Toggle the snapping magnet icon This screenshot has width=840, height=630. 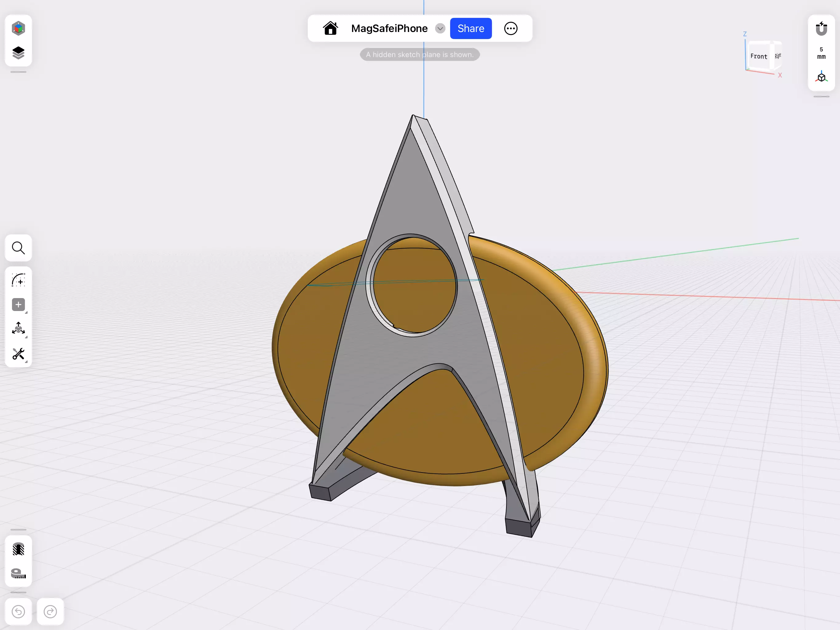[x=821, y=29]
